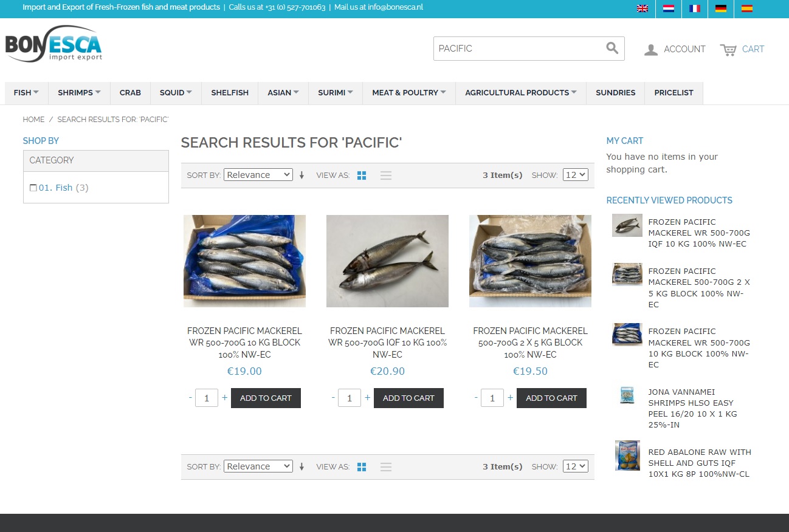Open product title Mackerel 2 X 5 KG Block
789x532 pixels.
[530, 343]
